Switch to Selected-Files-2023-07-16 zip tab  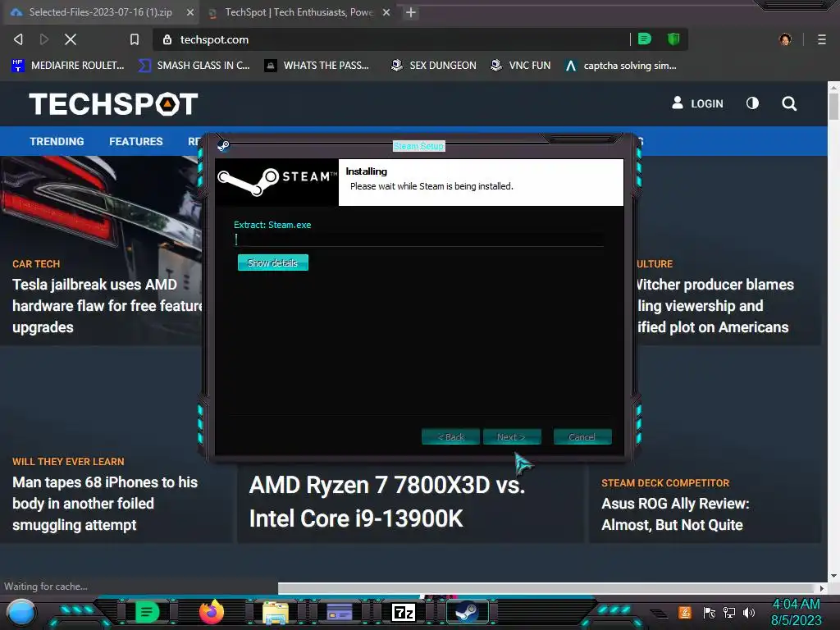point(101,12)
